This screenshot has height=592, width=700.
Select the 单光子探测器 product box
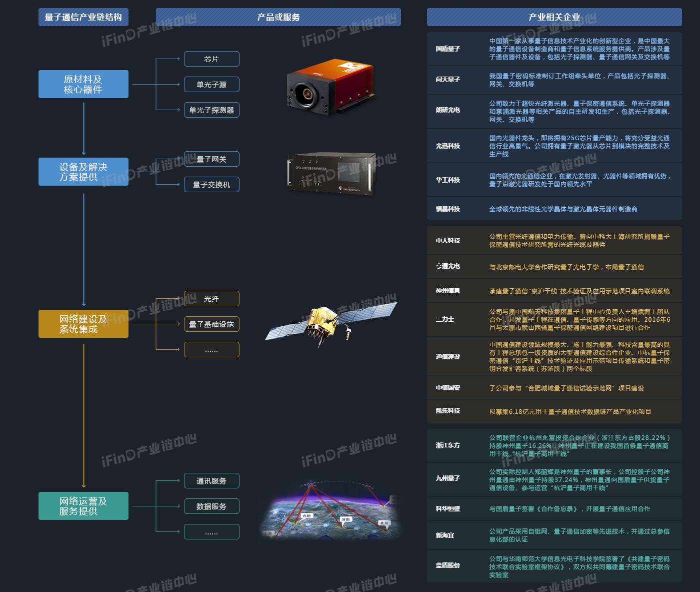(x=211, y=110)
